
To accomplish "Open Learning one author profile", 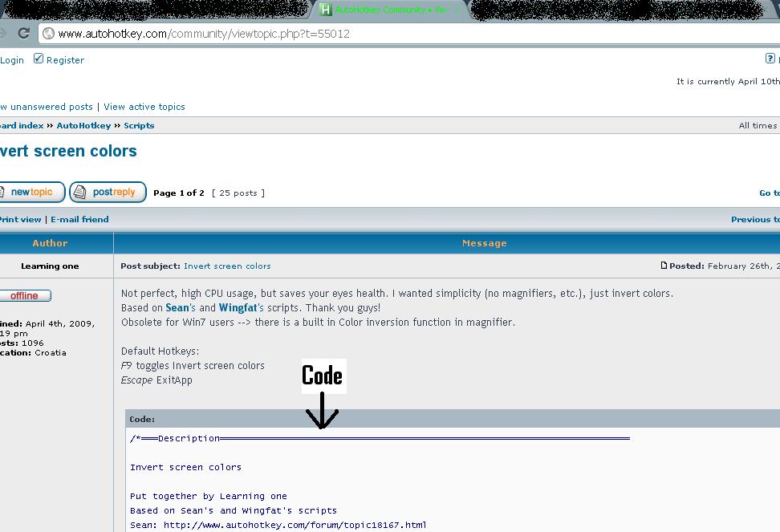I will 50,266.
